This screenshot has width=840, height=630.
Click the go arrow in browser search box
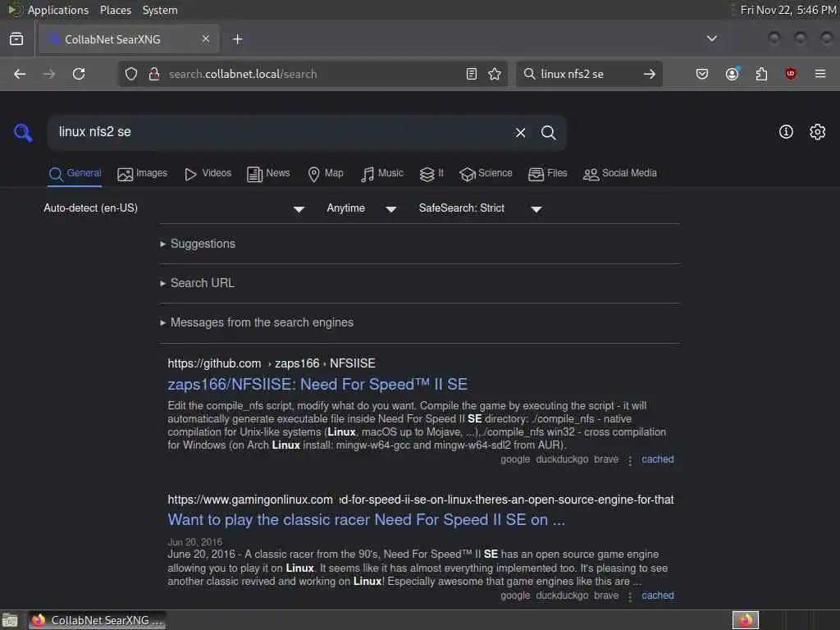(x=650, y=74)
